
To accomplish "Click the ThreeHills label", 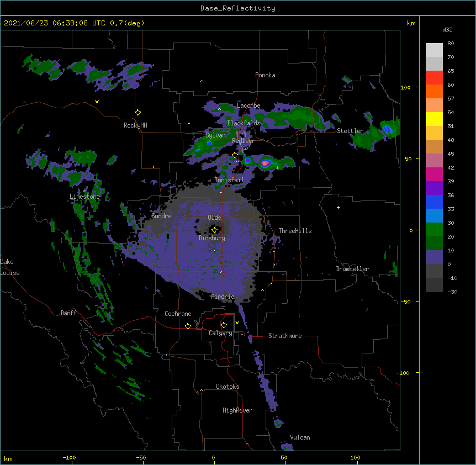I will 295,231.
